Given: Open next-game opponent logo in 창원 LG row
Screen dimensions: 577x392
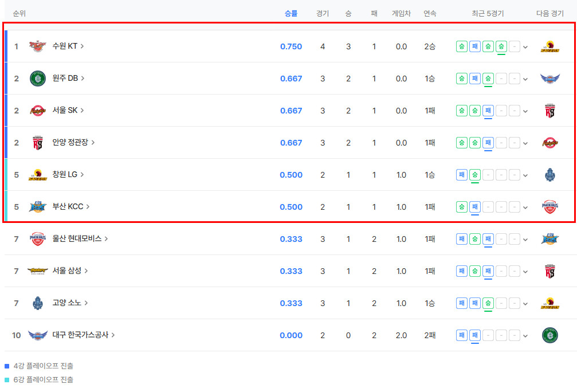Looking at the screenshot, I should coord(549,175).
